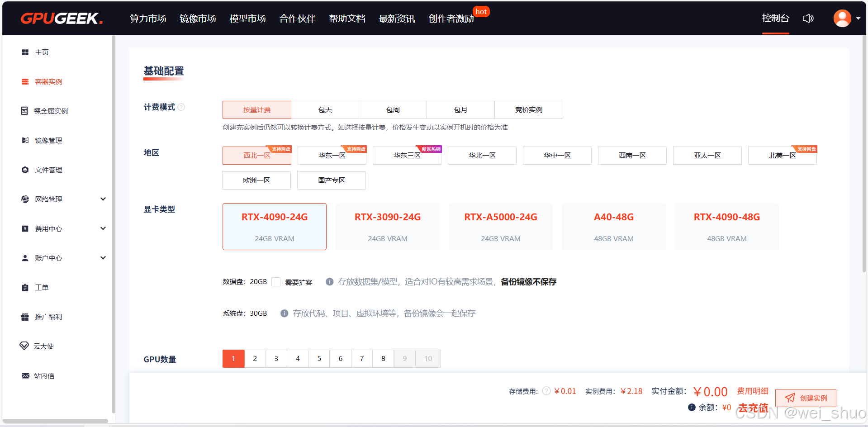Viewport: 868px width, 427px height.
Task: Click the sidebar vertical scrollbar
Action: point(114,224)
